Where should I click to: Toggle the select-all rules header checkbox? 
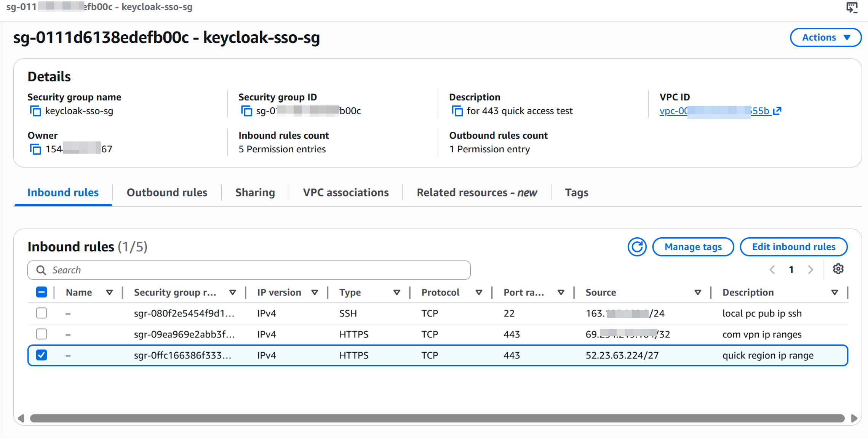click(42, 292)
